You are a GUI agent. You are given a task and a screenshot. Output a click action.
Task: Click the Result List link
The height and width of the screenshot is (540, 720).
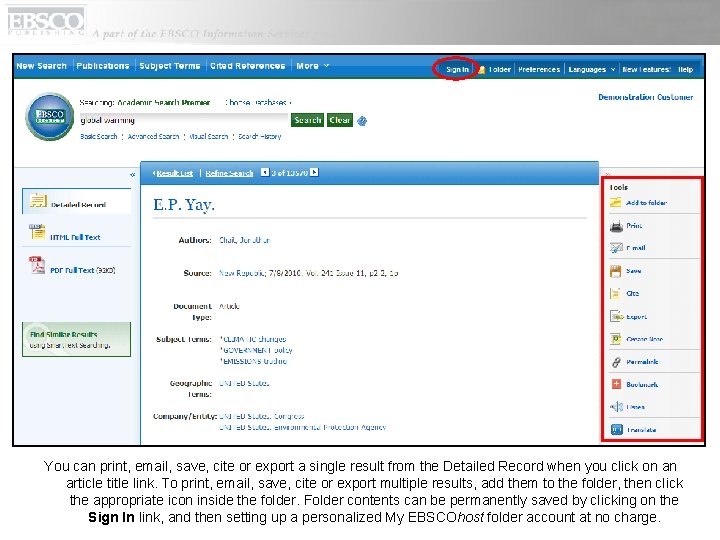click(174, 173)
